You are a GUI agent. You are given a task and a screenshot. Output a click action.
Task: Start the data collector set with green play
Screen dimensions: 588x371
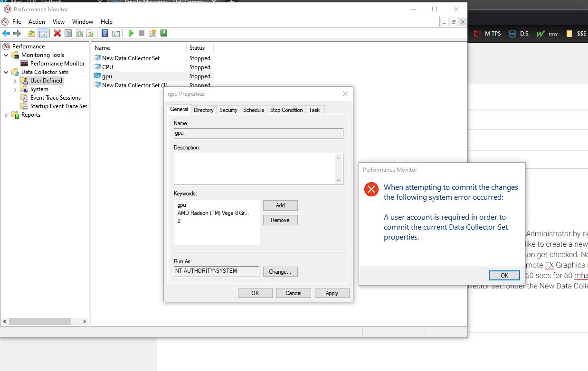pos(131,33)
